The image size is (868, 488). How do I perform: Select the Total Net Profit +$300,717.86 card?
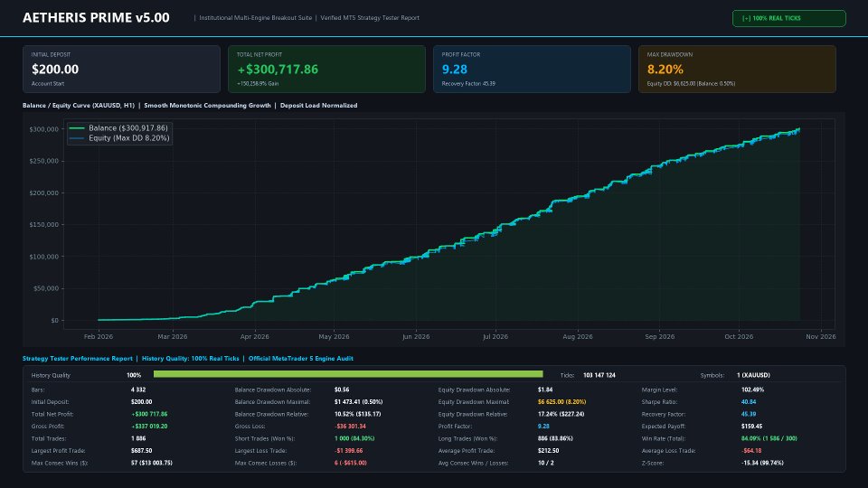[326, 70]
